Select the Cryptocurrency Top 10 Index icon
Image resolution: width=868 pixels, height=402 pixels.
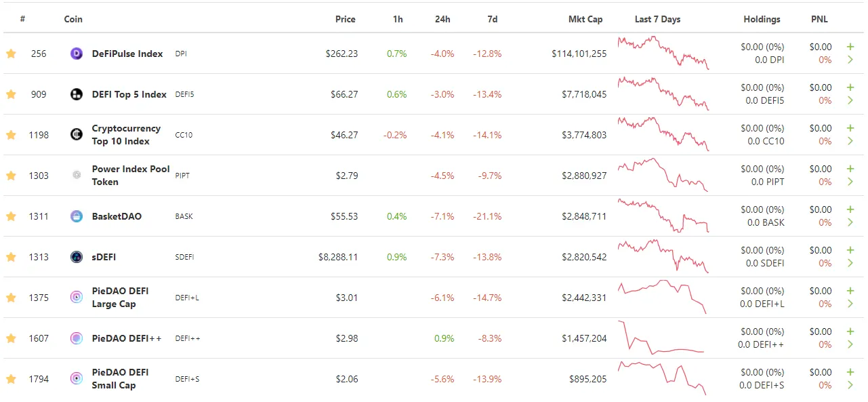(76, 135)
